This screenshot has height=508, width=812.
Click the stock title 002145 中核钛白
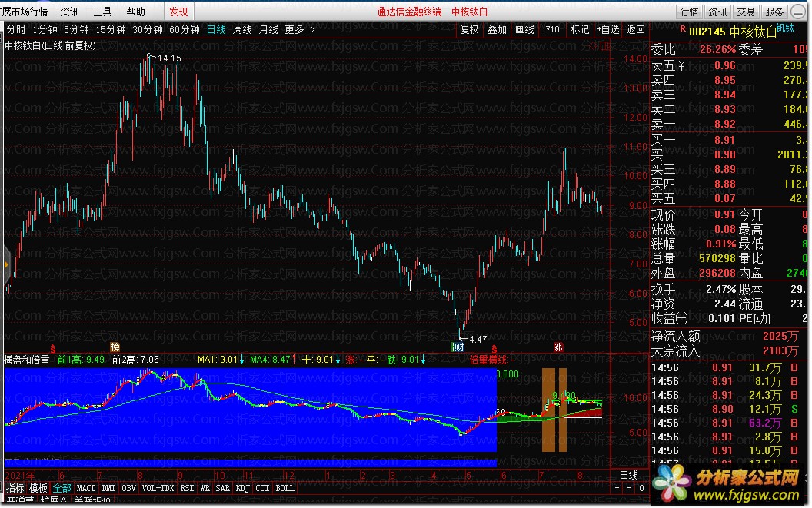click(733, 32)
